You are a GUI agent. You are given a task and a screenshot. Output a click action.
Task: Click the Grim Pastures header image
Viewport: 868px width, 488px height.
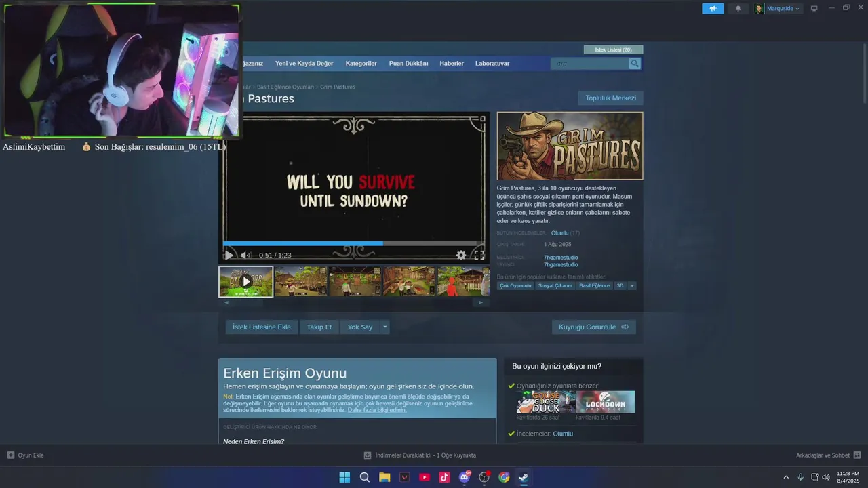click(x=570, y=146)
